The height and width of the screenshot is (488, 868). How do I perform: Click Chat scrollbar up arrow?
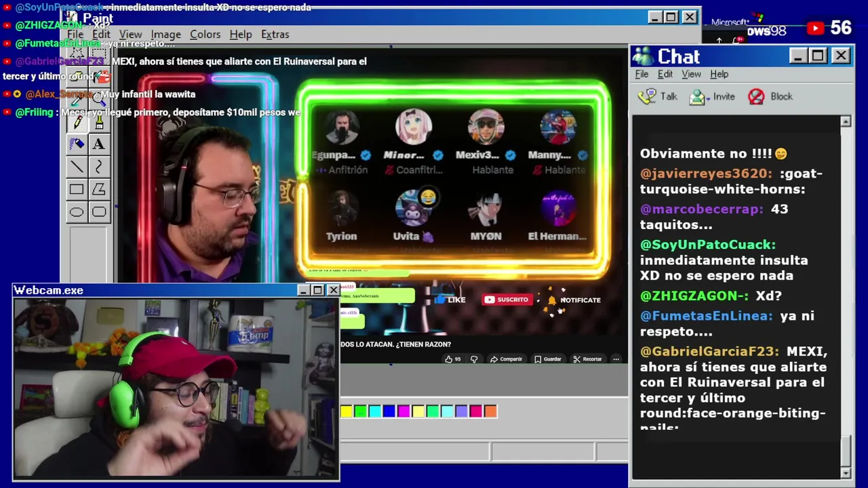tap(846, 122)
